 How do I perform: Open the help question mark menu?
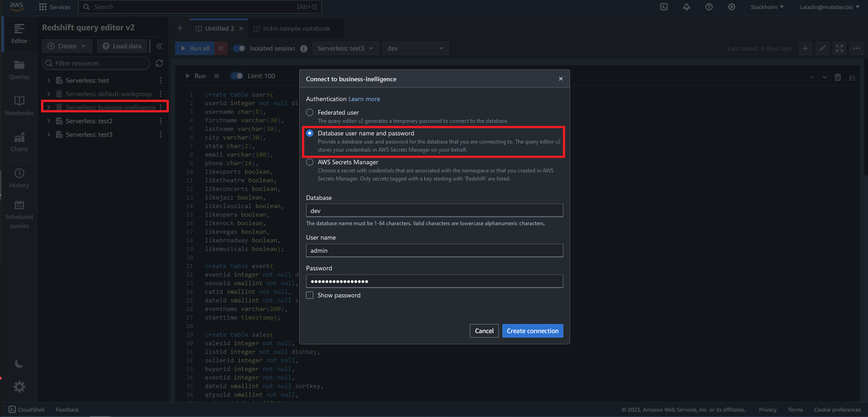tap(709, 7)
